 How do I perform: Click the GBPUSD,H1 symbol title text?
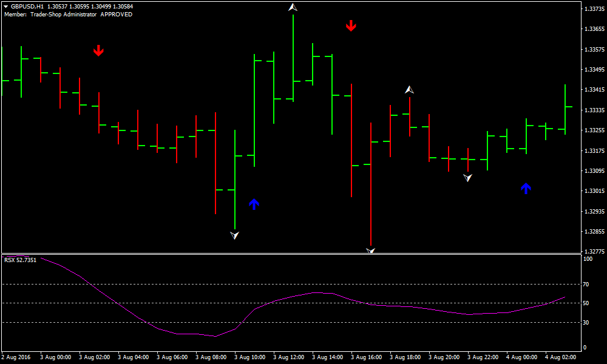click(x=28, y=7)
